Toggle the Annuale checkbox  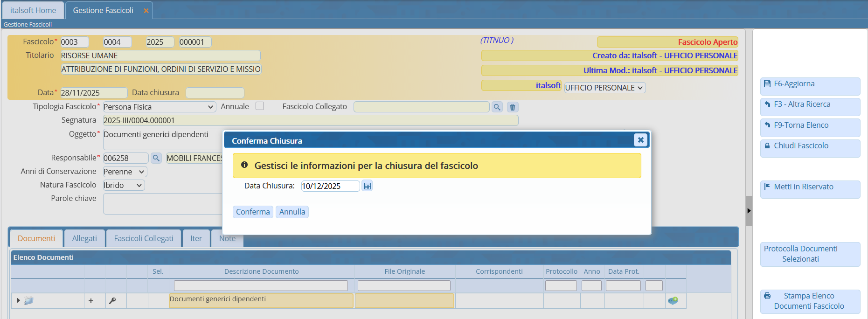(260, 106)
